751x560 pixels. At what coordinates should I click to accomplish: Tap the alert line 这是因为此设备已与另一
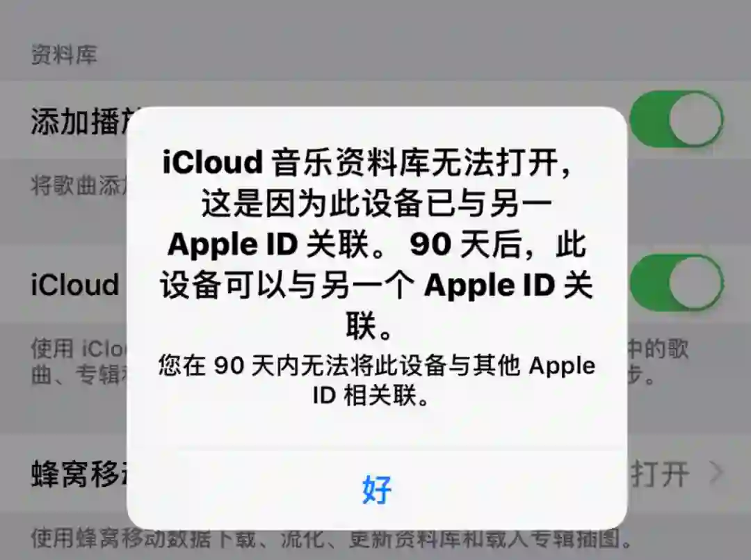[x=376, y=204]
